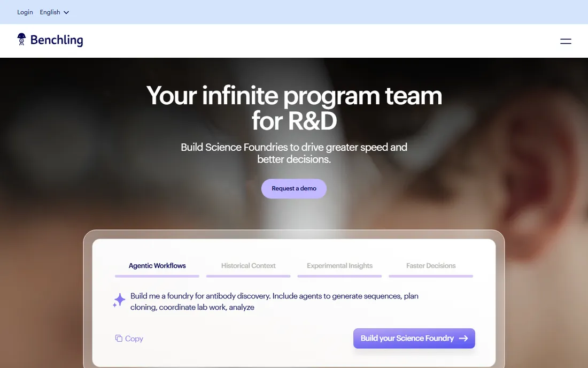This screenshot has height=368, width=588.
Task: Click the sparkle AI icon beside prompt
Action: pyautogui.click(x=119, y=301)
